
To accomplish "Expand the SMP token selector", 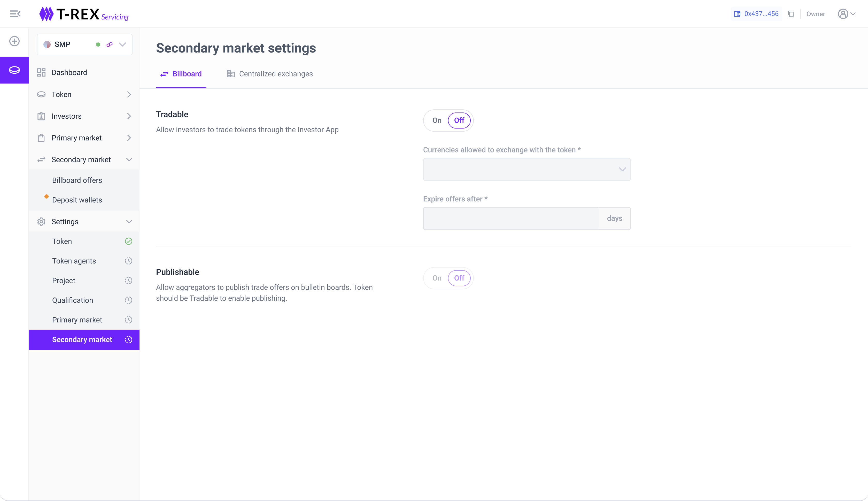I will [122, 44].
